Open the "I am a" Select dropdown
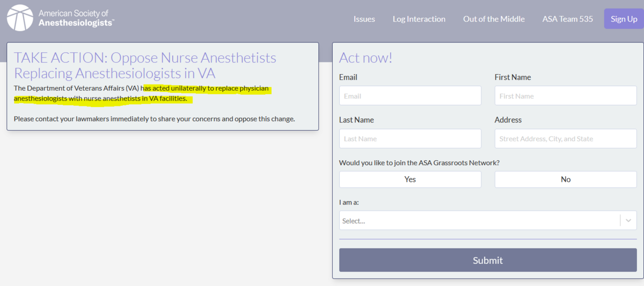 479,220
